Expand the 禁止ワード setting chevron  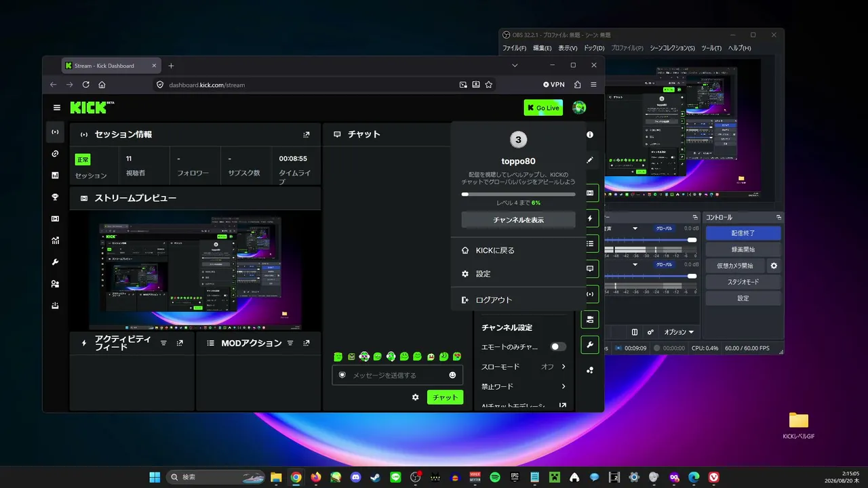pyautogui.click(x=564, y=386)
